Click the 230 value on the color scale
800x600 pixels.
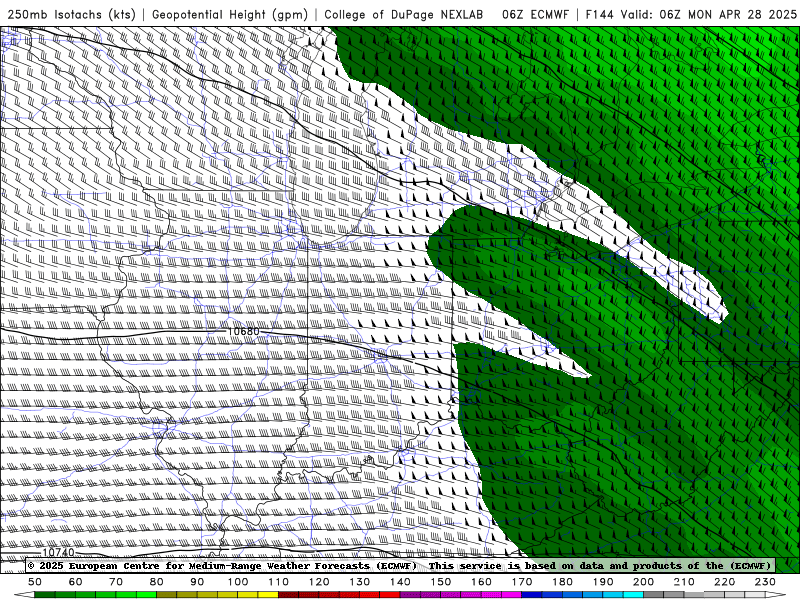click(765, 582)
